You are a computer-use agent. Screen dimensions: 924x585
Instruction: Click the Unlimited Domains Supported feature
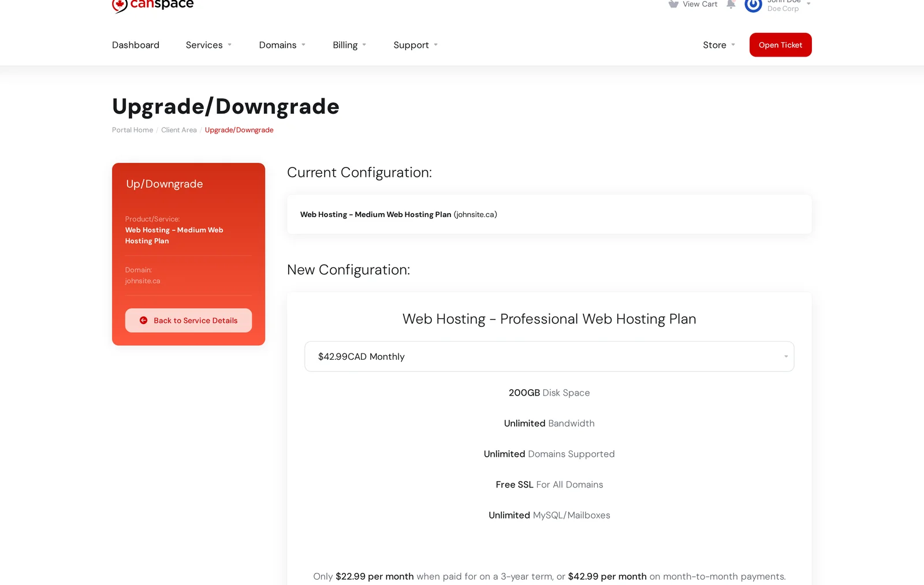point(549,454)
